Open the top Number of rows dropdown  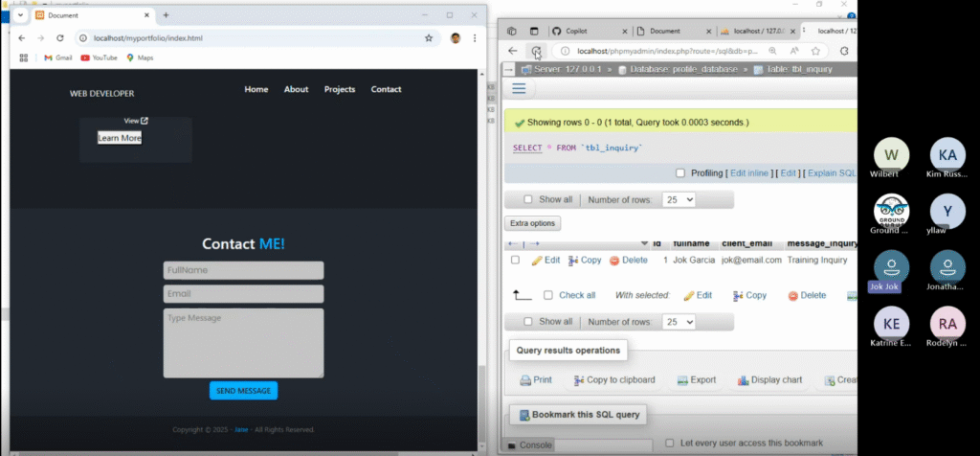tap(679, 199)
